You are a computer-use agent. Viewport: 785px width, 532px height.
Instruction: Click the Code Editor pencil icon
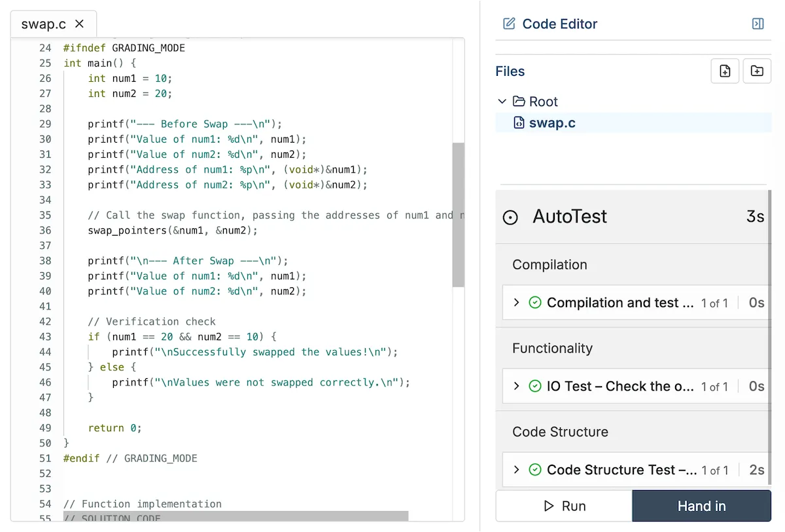point(508,24)
